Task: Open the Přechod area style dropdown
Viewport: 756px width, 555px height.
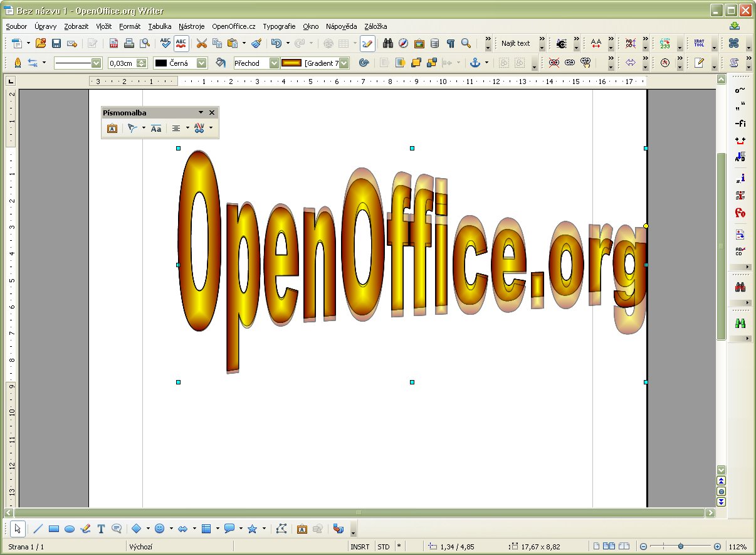Action: tap(274, 63)
